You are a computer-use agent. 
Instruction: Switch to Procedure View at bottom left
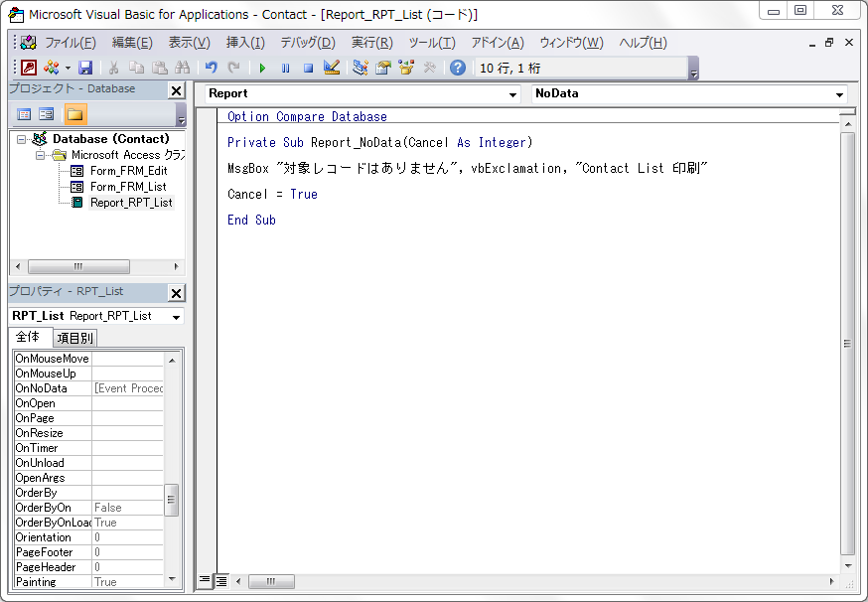[x=205, y=580]
